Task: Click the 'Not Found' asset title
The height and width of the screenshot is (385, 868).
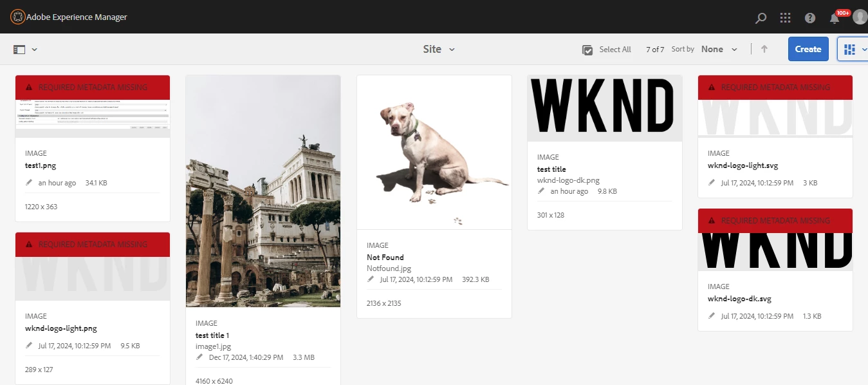Action: pyautogui.click(x=385, y=258)
